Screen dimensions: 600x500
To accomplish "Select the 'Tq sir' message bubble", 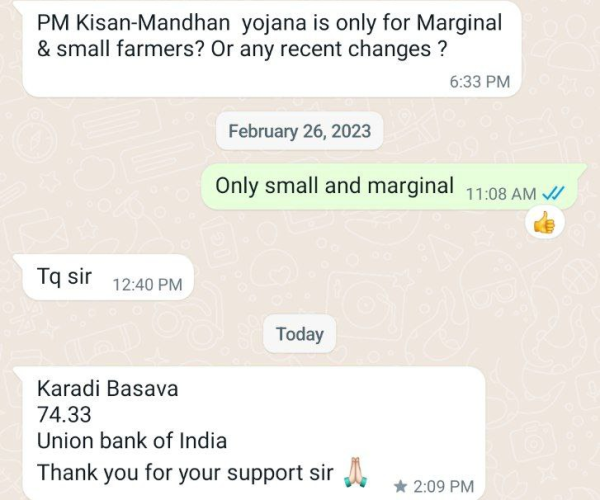I will [x=104, y=277].
